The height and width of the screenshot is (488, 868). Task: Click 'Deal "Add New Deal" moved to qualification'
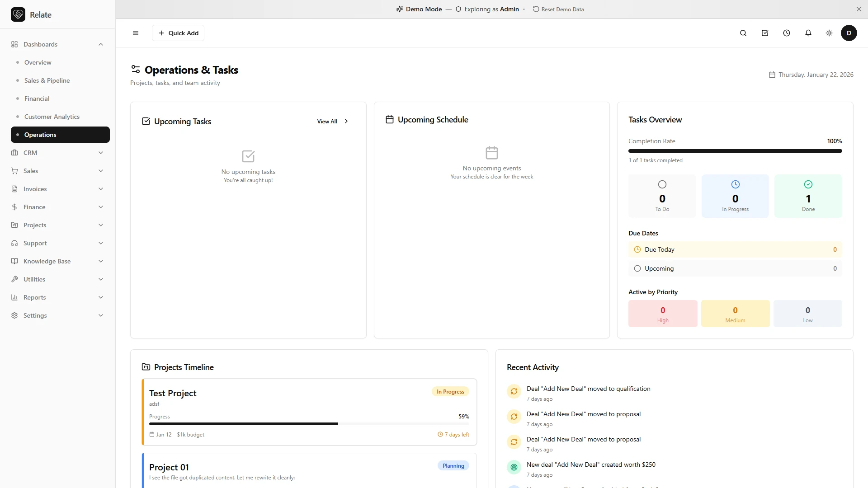tap(589, 389)
